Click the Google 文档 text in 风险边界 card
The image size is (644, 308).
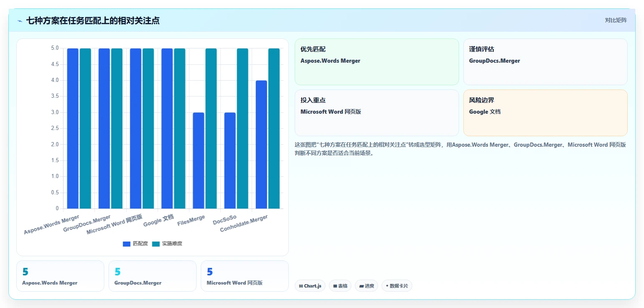(485, 112)
